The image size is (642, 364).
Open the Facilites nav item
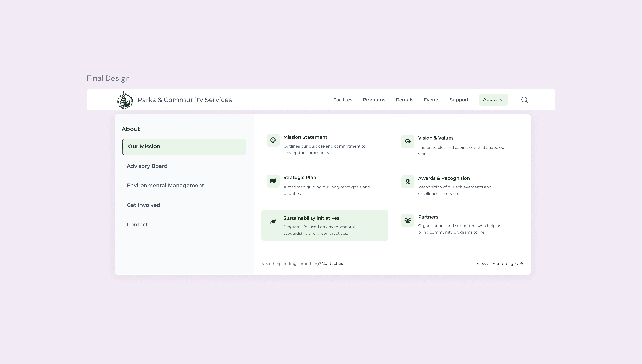click(342, 100)
